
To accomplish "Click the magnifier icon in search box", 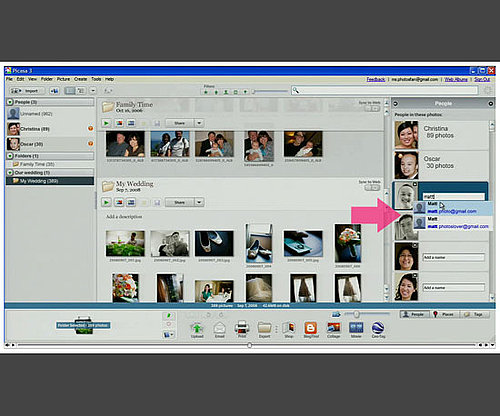I will [296, 90].
